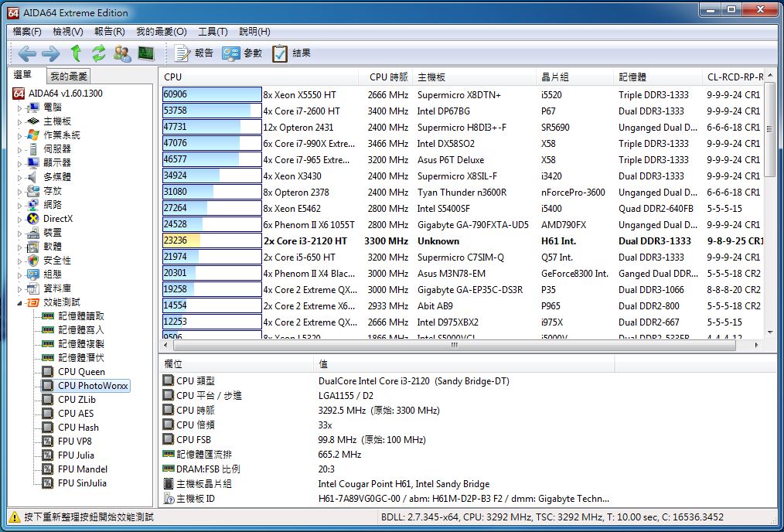
Task: Expand the 存放 tree node
Action: pyautogui.click(x=20, y=191)
